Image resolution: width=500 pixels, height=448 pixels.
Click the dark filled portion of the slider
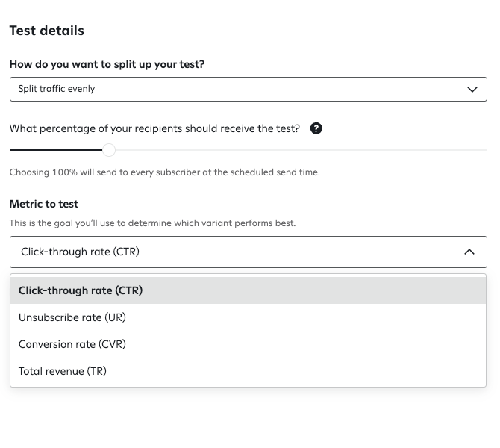point(56,150)
